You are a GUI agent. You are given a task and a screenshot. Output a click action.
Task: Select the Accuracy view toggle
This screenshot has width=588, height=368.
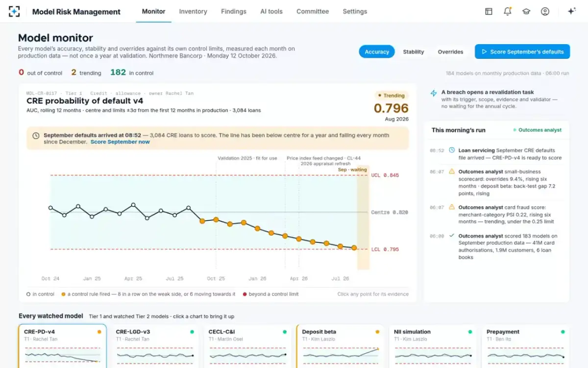tap(377, 52)
